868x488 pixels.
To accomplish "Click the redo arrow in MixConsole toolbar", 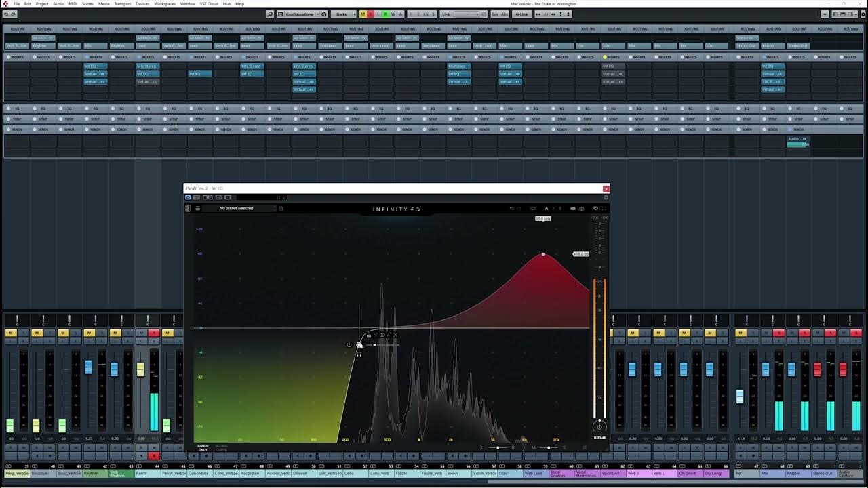I will coord(14,14).
